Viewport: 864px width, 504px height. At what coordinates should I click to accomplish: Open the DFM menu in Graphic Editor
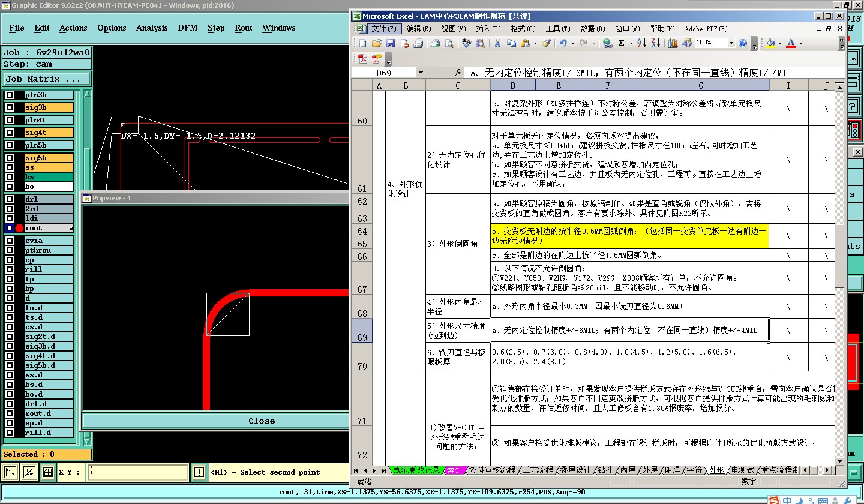point(188,28)
